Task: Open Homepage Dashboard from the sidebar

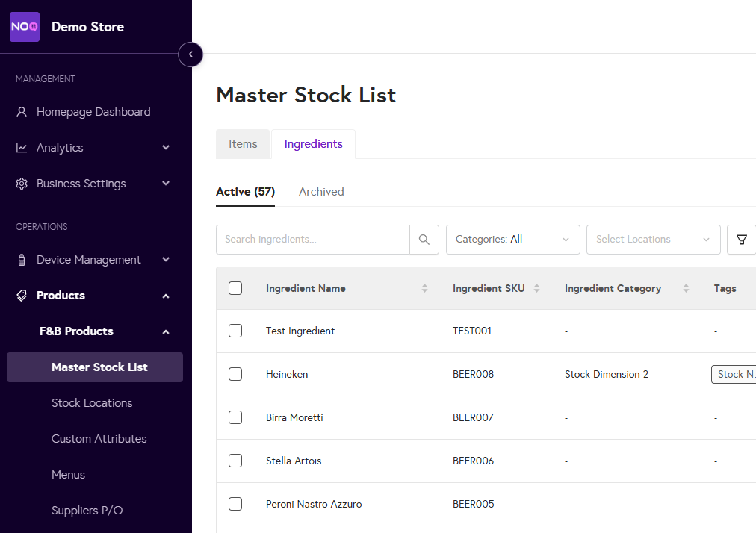Action: tap(93, 112)
